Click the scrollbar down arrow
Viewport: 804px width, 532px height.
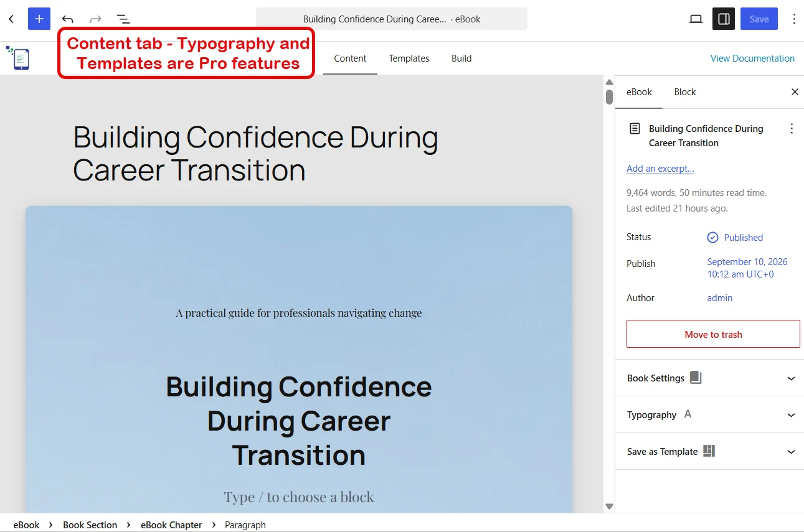(609, 506)
